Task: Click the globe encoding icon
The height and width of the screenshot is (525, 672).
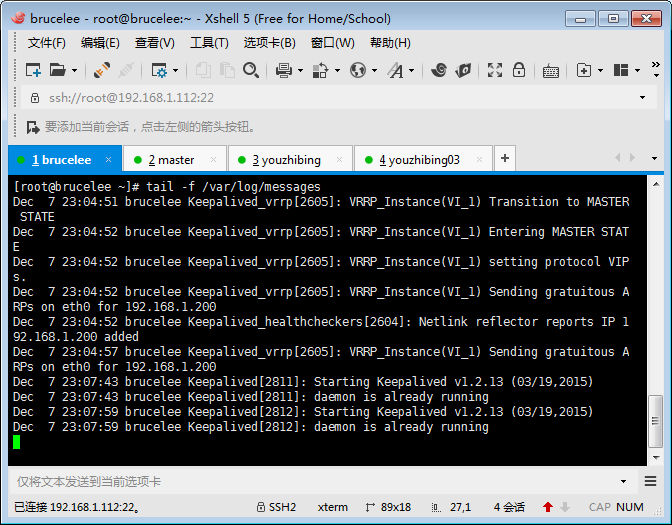Action: (357, 70)
